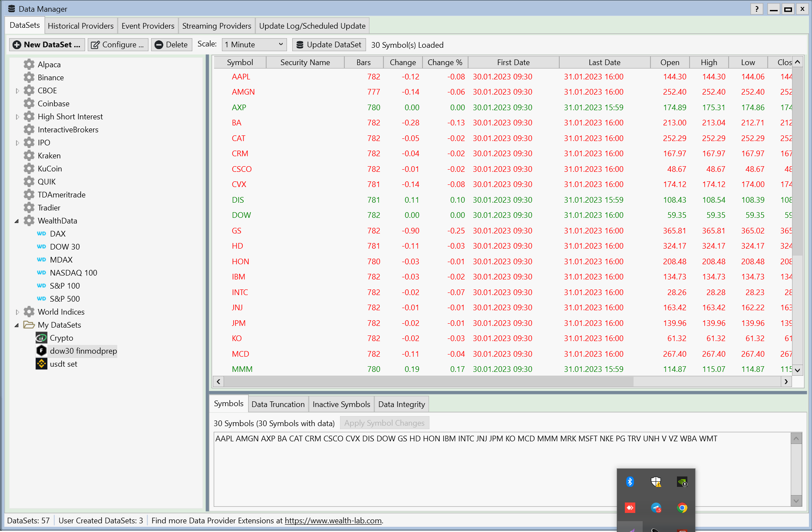
Task: Click the Binance icon beside usdt set
Action: 41,364
